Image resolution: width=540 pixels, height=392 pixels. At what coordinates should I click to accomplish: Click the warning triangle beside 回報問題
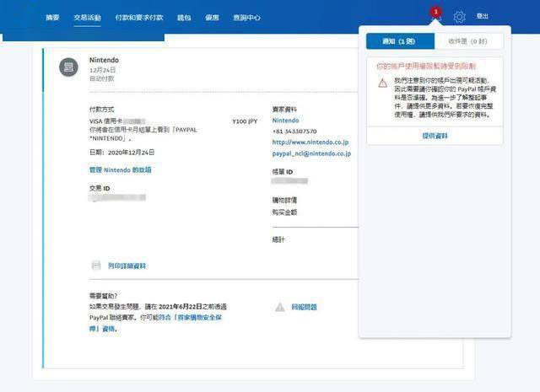(x=280, y=307)
